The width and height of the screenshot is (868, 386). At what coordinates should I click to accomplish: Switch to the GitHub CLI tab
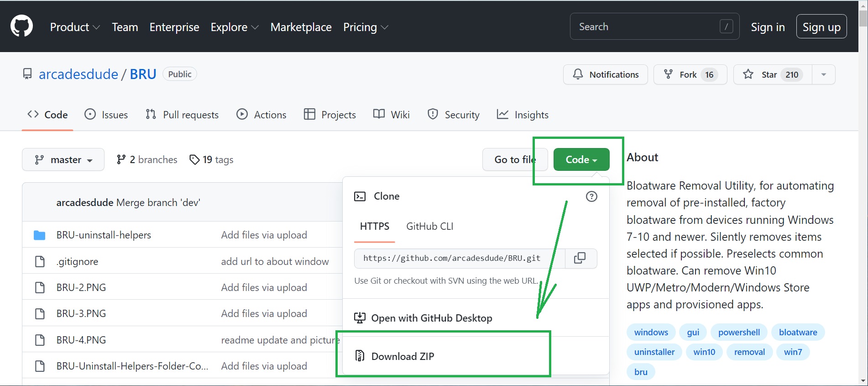pyautogui.click(x=429, y=226)
